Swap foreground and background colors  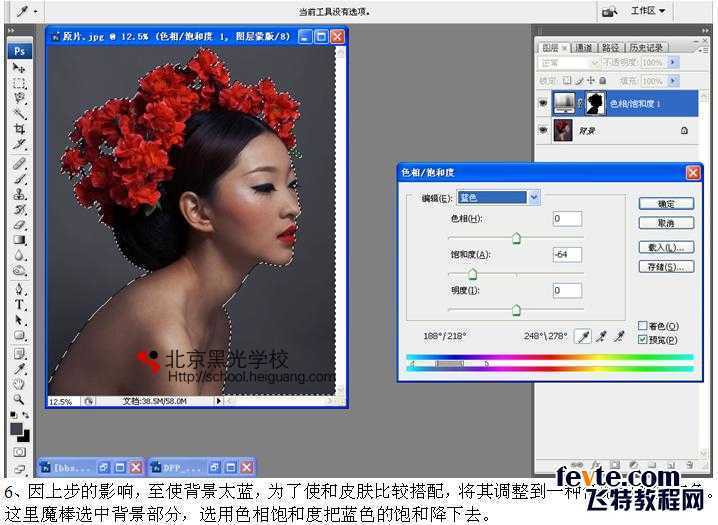point(26,415)
